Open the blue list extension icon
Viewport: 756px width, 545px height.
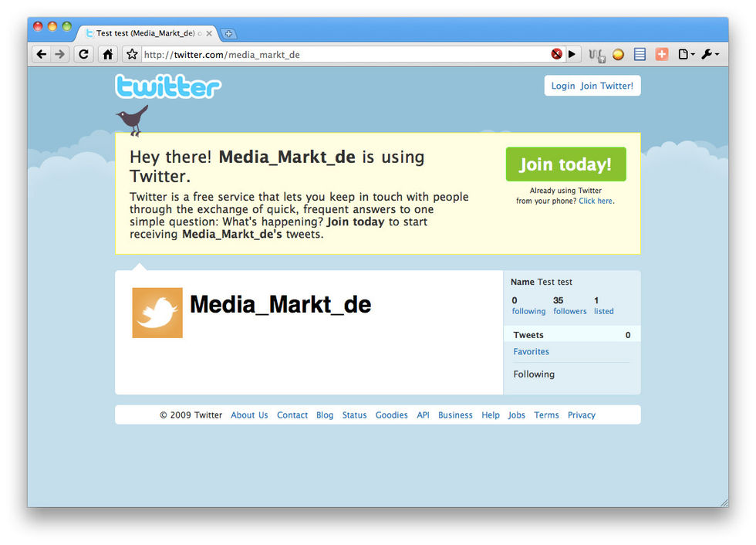click(x=640, y=55)
